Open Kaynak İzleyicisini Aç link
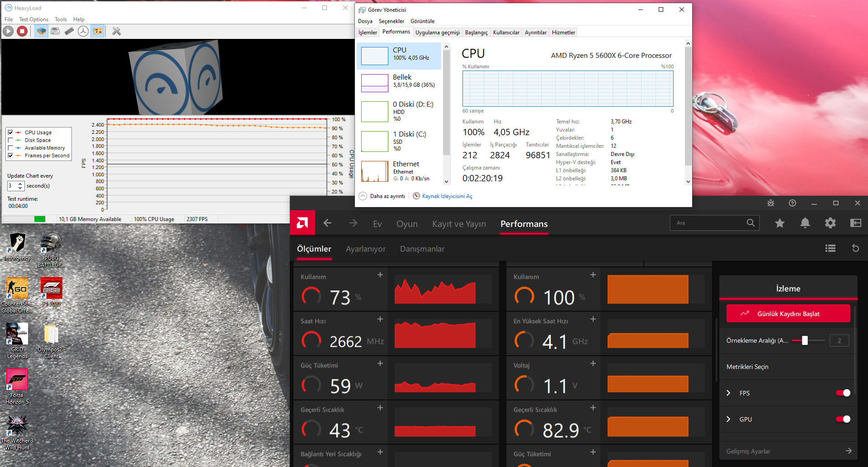This screenshot has width=868, height=467. [x=447, y=196]
